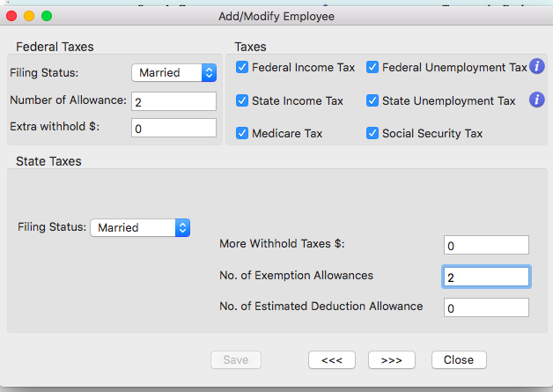This screenshot has width=553, height=392.
Task: Toggle Federal Unemployment Tax checkbox
Action: click(x=372, y=67)
